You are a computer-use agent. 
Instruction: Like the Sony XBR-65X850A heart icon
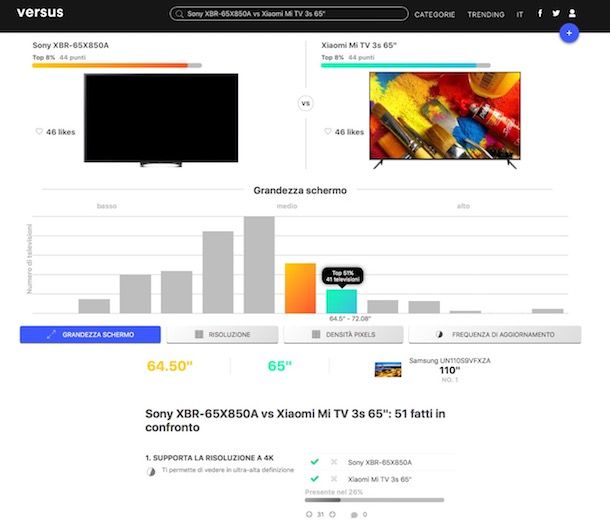(39, 131)
